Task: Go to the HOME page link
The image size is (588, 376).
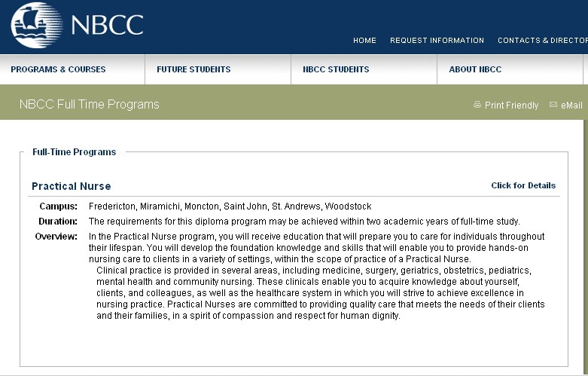Action: click(364, 41)
